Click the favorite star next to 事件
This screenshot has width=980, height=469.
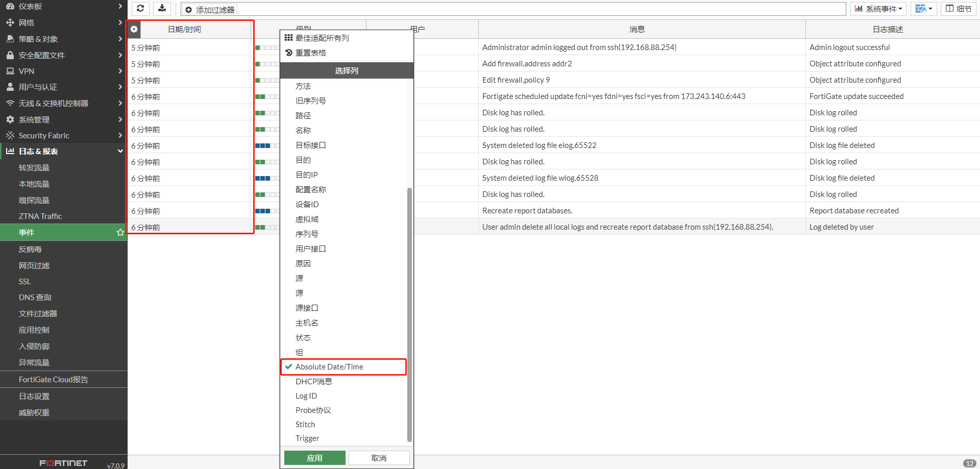click(120, 233)
